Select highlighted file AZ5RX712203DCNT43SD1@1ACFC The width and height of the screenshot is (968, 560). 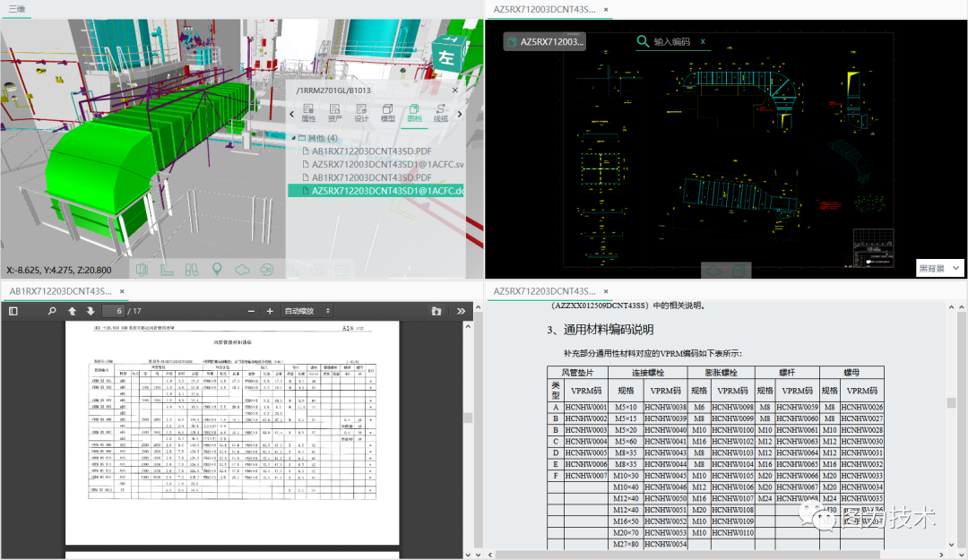click(x=376, y=191)
